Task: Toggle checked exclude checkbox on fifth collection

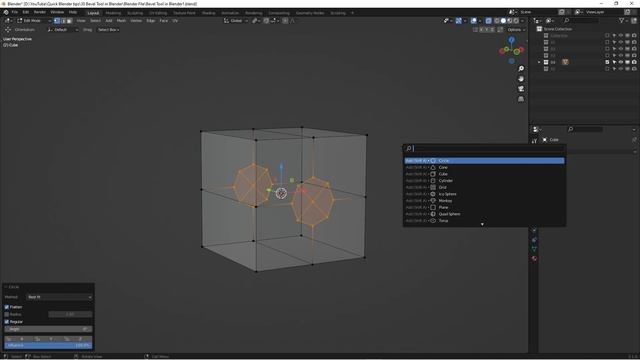Action: pyautogui.click(x=607, y=62)
